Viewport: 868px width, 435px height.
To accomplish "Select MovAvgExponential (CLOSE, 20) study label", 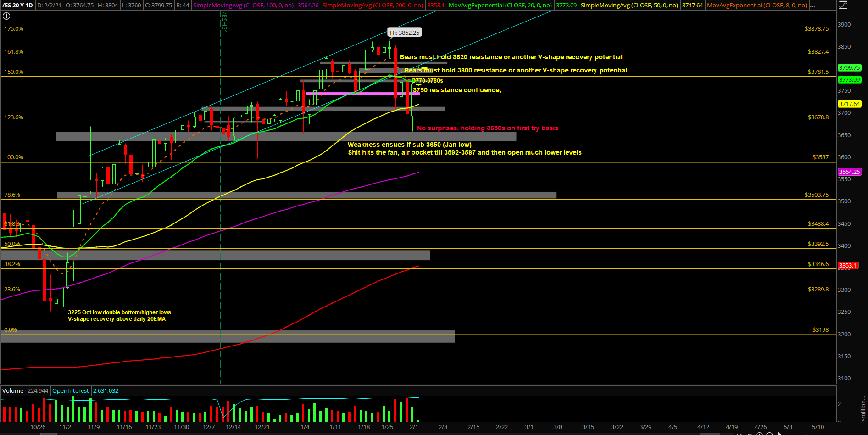I will tap(500, 6).
